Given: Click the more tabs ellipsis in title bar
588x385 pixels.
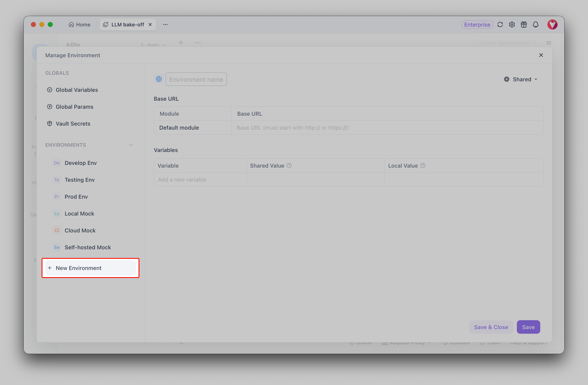Looking at the screenshot, I should pyautogui.click(x=165, y=24).
